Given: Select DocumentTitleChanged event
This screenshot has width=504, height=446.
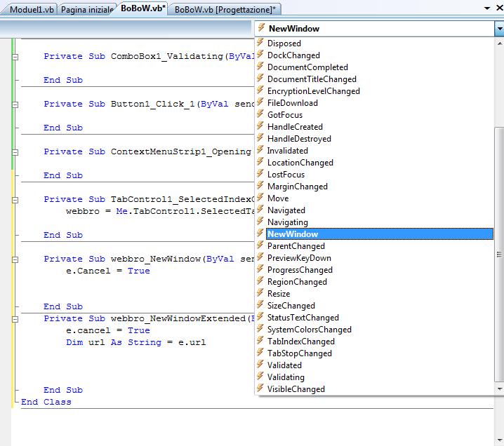Looking at the screenshot, I should [x=312, y=79].
